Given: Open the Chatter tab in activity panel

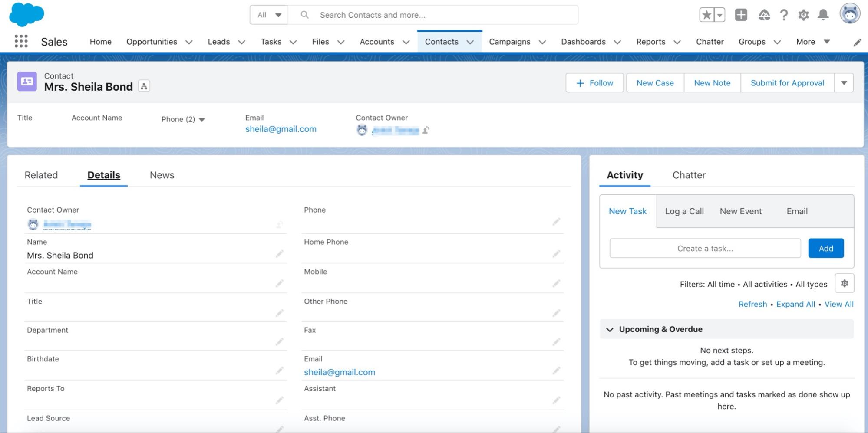Looking at the screenshot, I should click(689, 175).
